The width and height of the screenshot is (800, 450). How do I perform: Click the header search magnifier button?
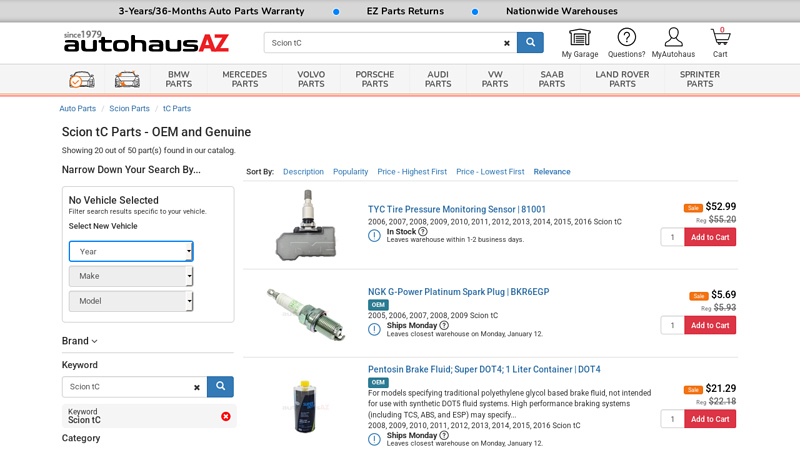coord(530,43)
